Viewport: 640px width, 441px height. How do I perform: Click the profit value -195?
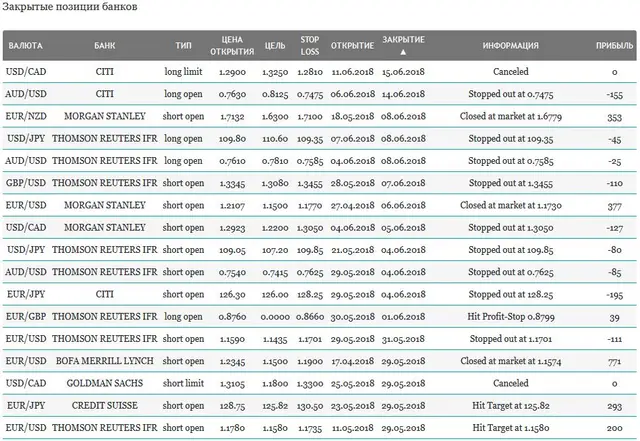pyautogui.click(x=614, y=295)
